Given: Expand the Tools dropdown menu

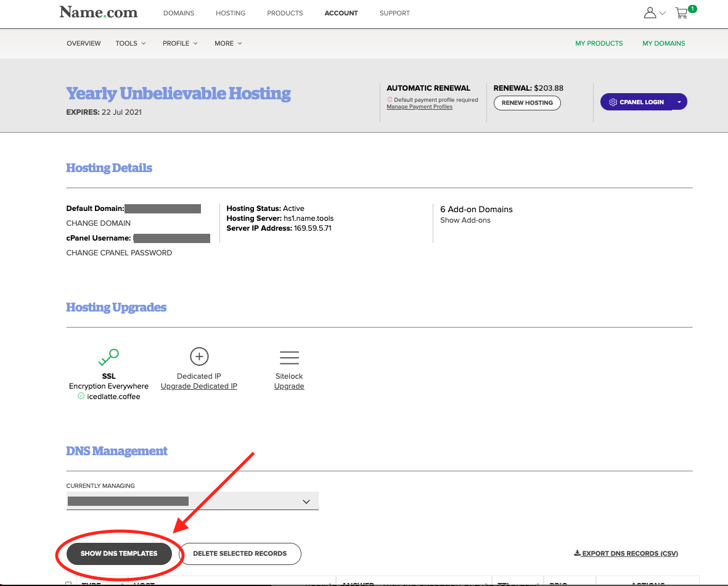Looking at the screenshot, I should tap(131, 43).
